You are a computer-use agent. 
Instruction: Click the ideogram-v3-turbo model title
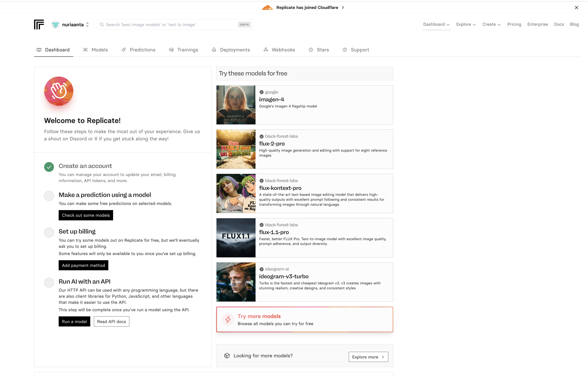(284, 276)
